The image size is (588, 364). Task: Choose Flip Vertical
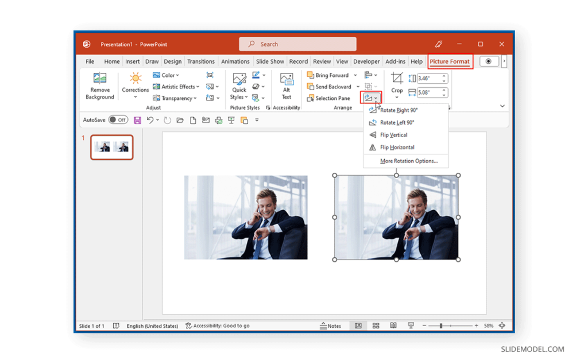tap(406, 135)
